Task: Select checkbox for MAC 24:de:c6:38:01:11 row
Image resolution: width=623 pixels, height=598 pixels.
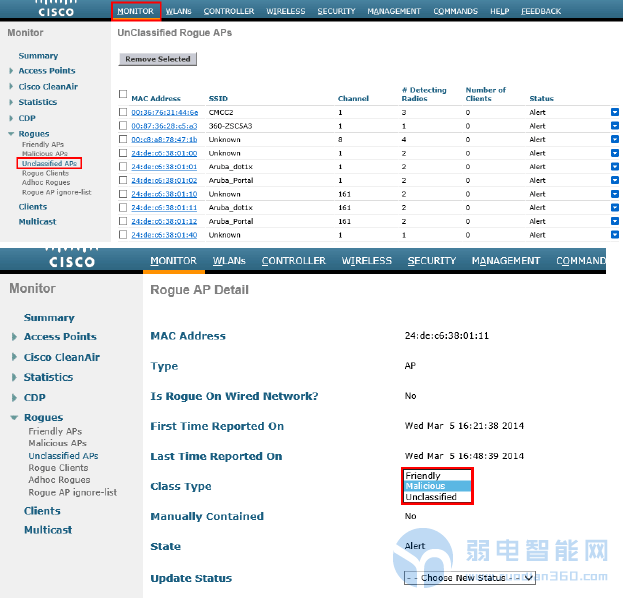Action: click(123, 208)
